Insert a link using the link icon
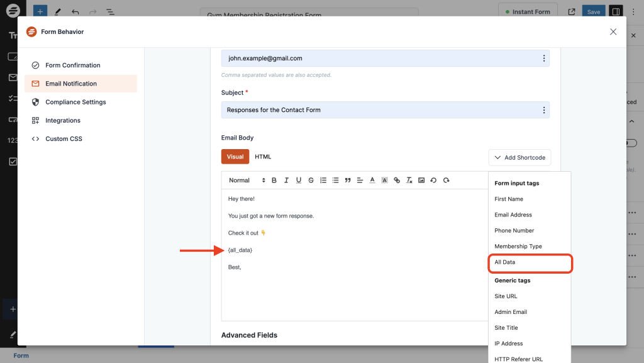644x363 pixels. coord(397,181)
